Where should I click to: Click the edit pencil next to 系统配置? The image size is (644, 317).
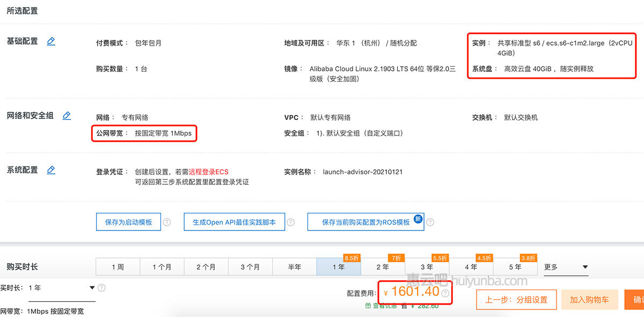point(51,170)
